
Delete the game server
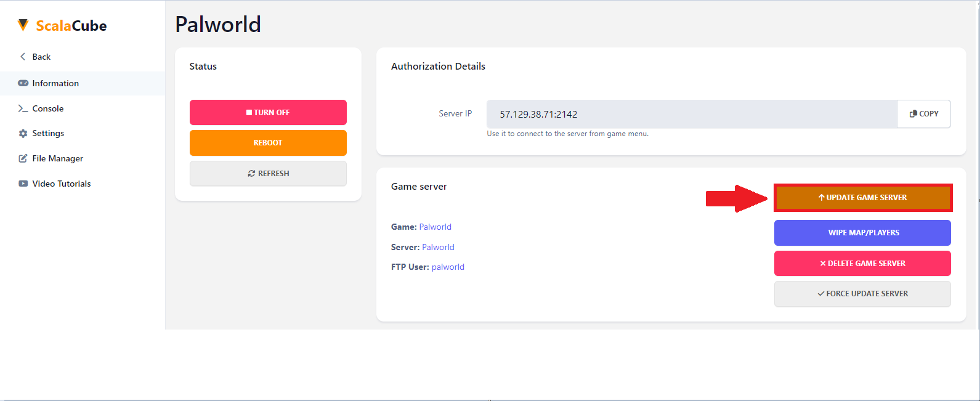(x=862, y=264)
